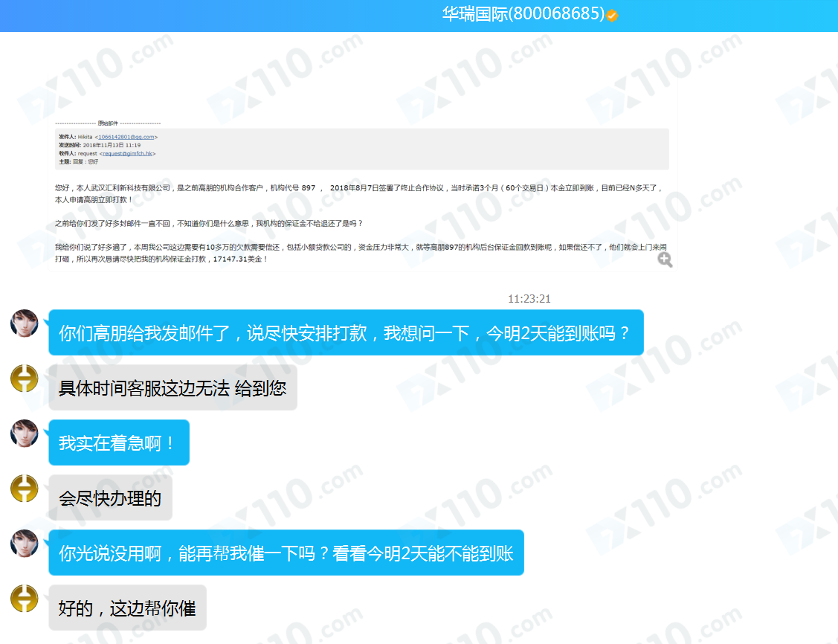Click user avatar beside 你光说没用啊 message
The height and width of the screenshot is (644, 838).
pyautogui.click(x=25, y=544)
